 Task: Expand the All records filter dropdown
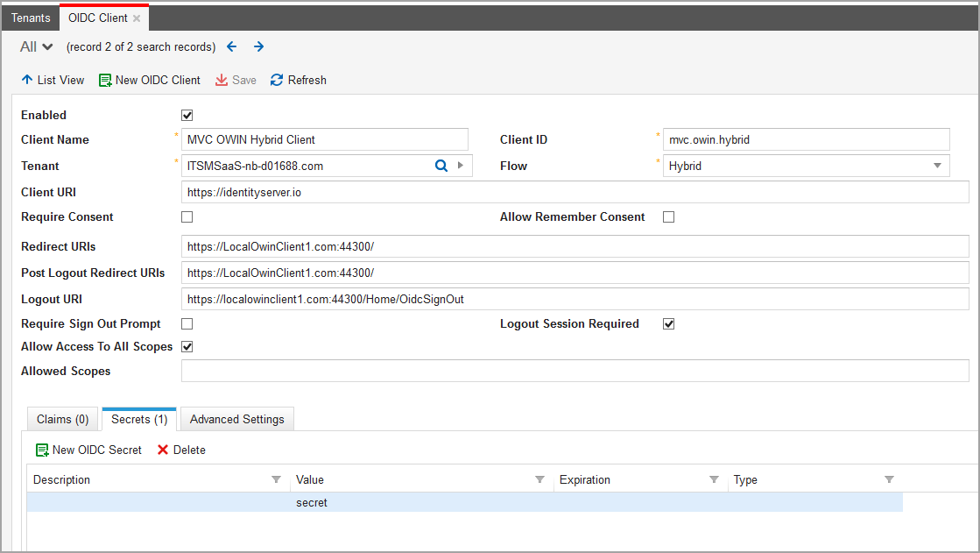(35, 46)
